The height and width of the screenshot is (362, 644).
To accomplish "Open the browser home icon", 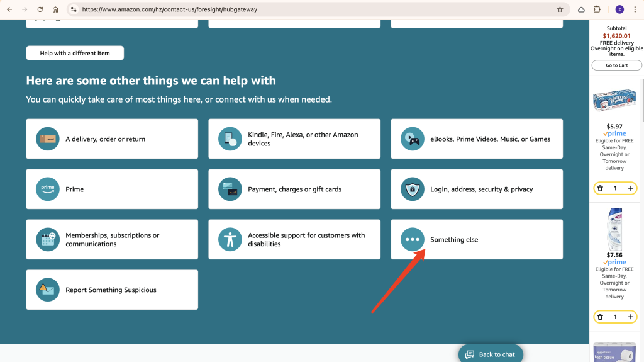I will pyautogui.click(x=55, y=9).
